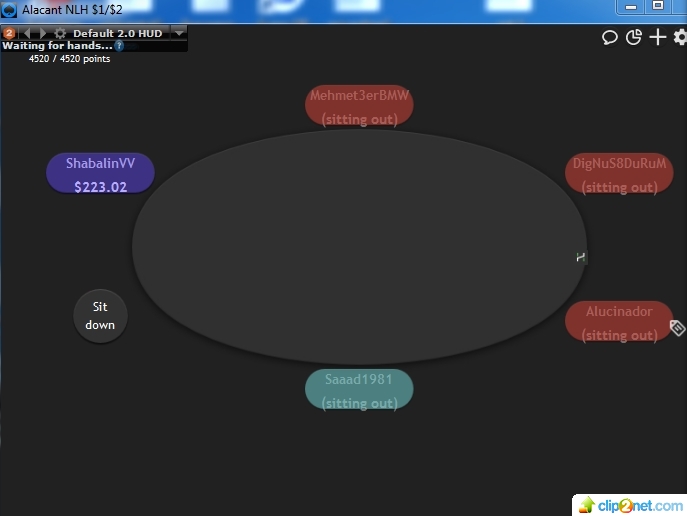687x516 pixels.
Task: Click the poker client spade title icon
Action: tap(9, 10)
